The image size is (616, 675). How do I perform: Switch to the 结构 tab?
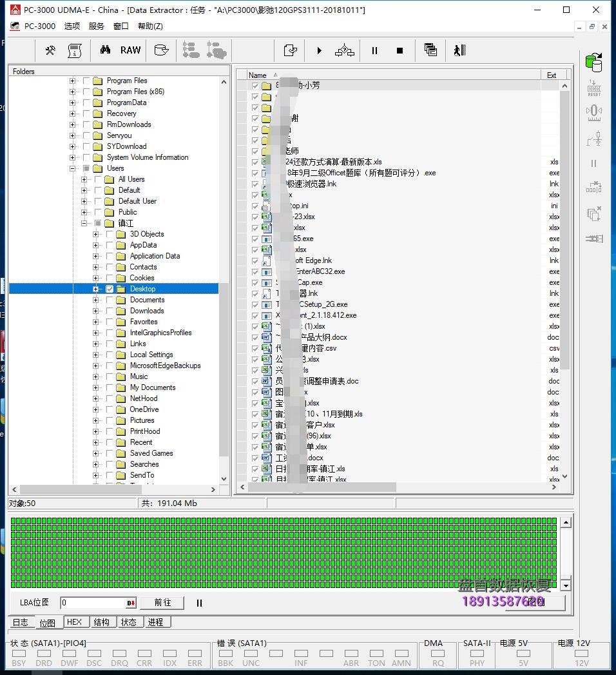pyautogui.click(x=102, y=622)
